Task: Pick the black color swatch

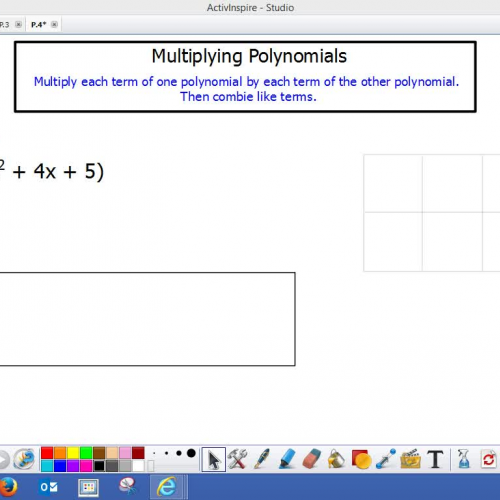Action: [x=99, y=466]
